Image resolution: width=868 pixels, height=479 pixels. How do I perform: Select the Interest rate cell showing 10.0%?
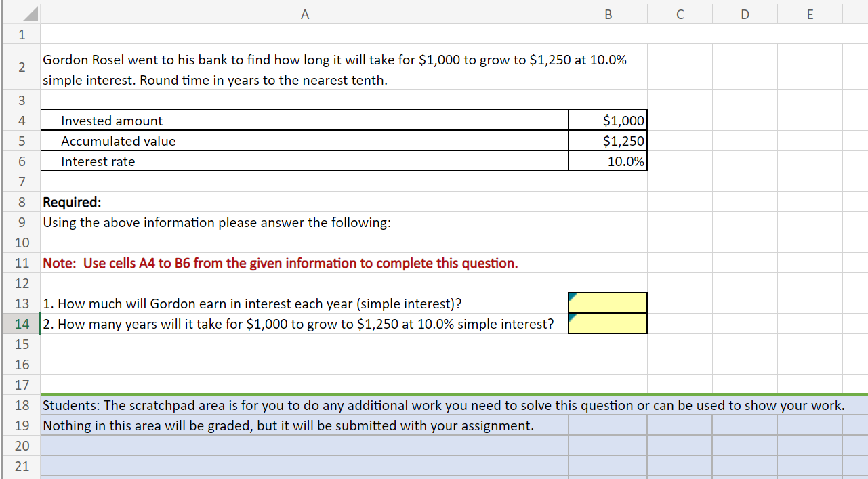point(607,161)
